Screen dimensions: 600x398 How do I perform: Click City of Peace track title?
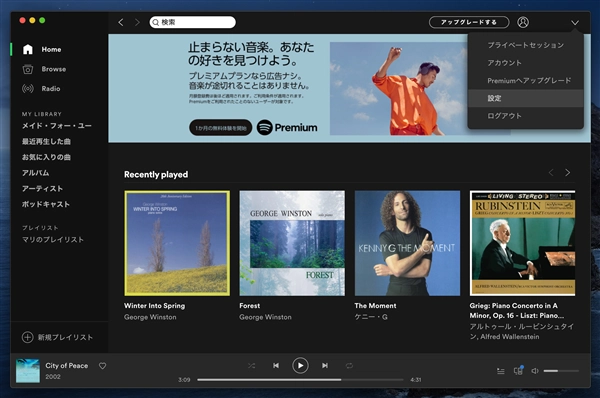(67, 365)
